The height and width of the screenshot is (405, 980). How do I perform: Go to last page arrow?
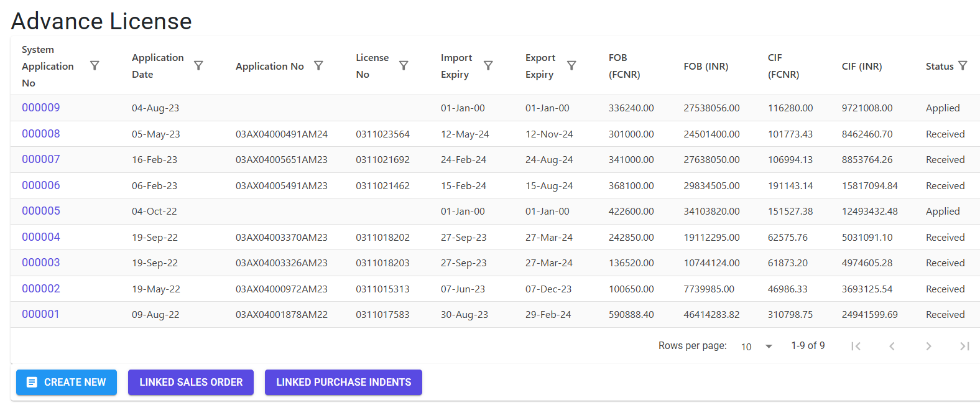click(964, 346)
